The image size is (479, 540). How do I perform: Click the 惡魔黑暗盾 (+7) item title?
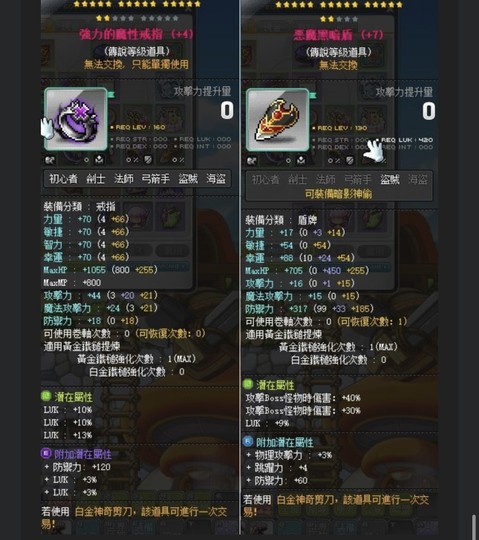click(339, 35)
